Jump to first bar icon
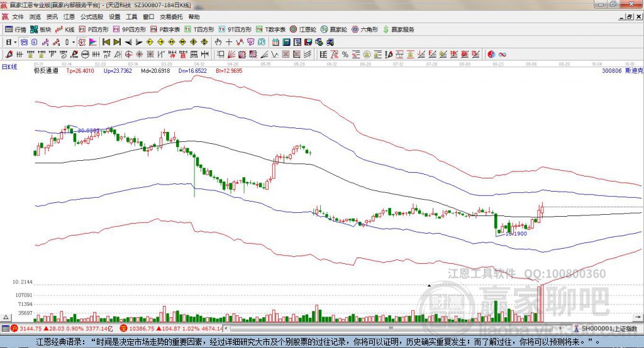The height and width of the screenshot is (348, 644). 106,42
